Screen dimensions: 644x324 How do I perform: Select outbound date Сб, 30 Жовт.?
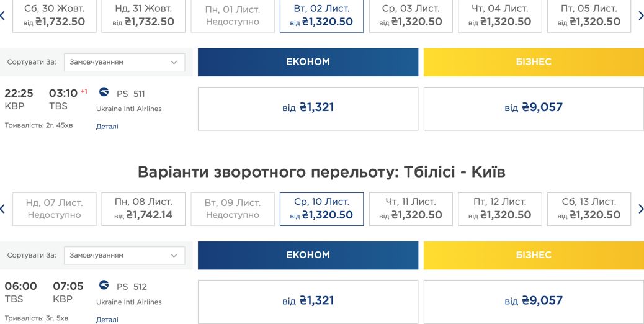click(54, 16)
